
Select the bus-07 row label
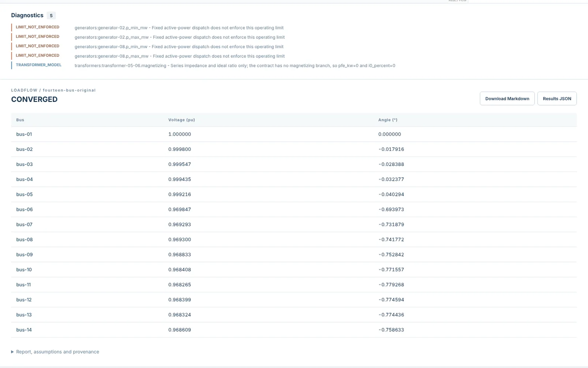(x=24, y=225)
